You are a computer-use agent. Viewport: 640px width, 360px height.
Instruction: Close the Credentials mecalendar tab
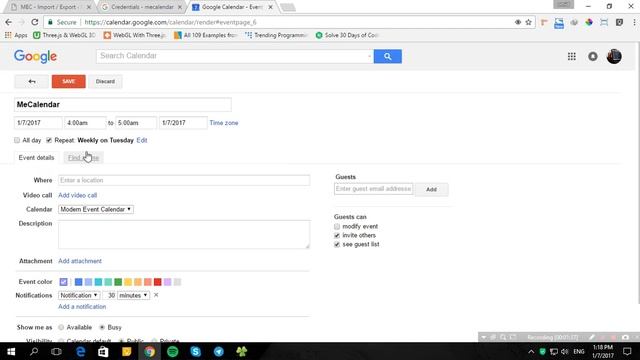click(x=180, y=7)
